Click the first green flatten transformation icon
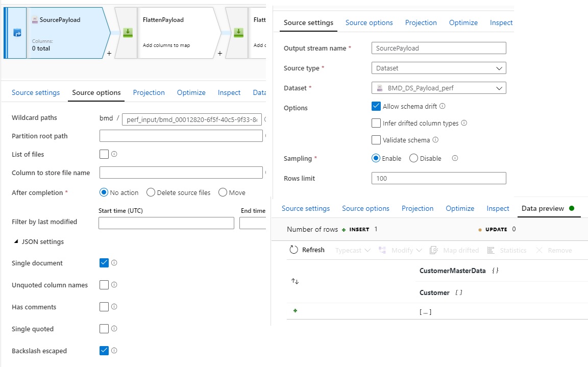Image resolution: width=588 pixels, height=367 pixels. [128, 33]
